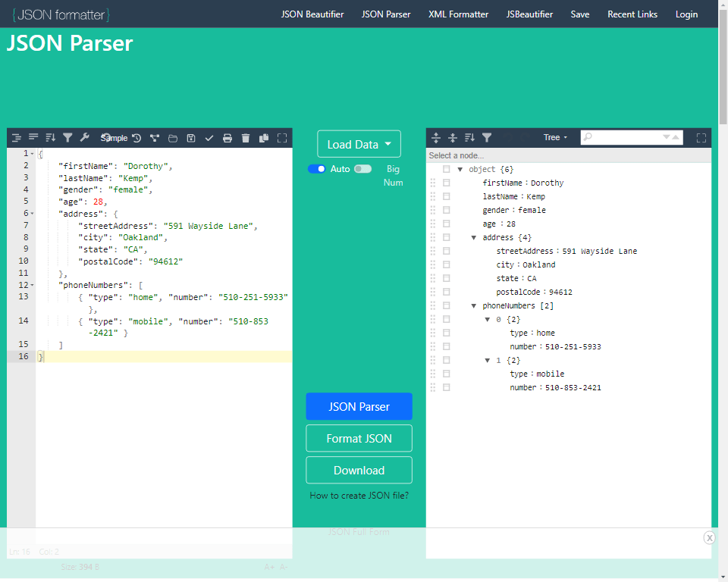Open the JSON Beautifier menu item
Image resolution: width=728 pixels, height=582 pixels.
tap(312, 14)
